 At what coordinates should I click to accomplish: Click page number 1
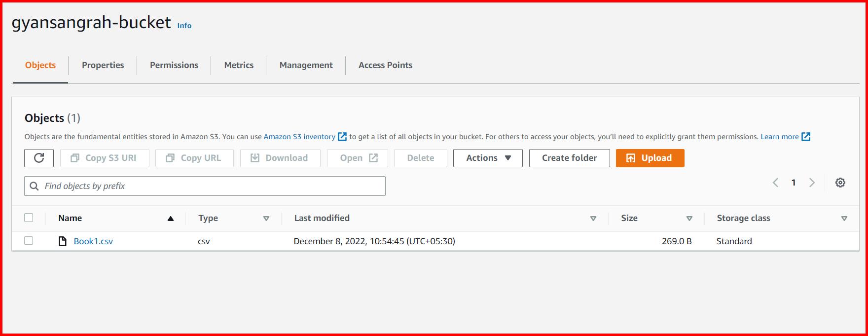794,183
